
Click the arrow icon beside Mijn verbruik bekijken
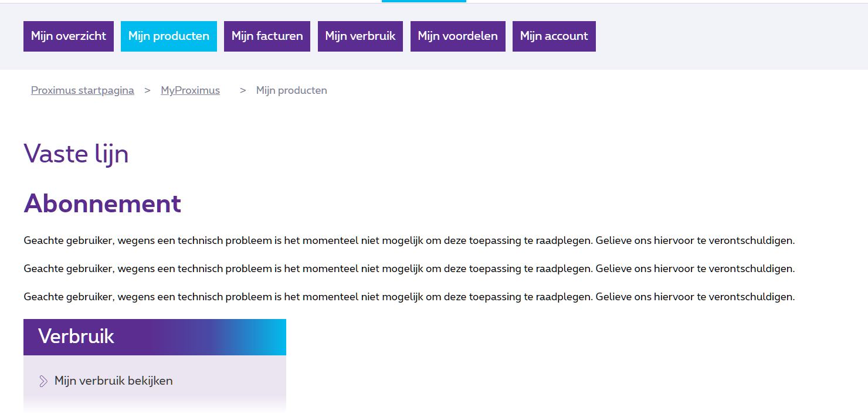tap(43, 381)
